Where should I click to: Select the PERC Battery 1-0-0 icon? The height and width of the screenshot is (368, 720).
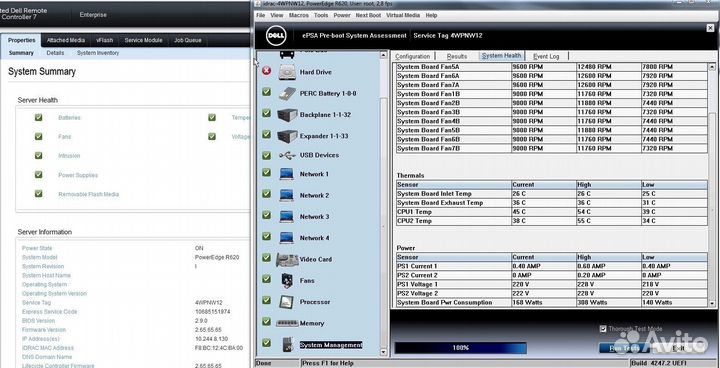pyautogui.click(x=287, y=93)
